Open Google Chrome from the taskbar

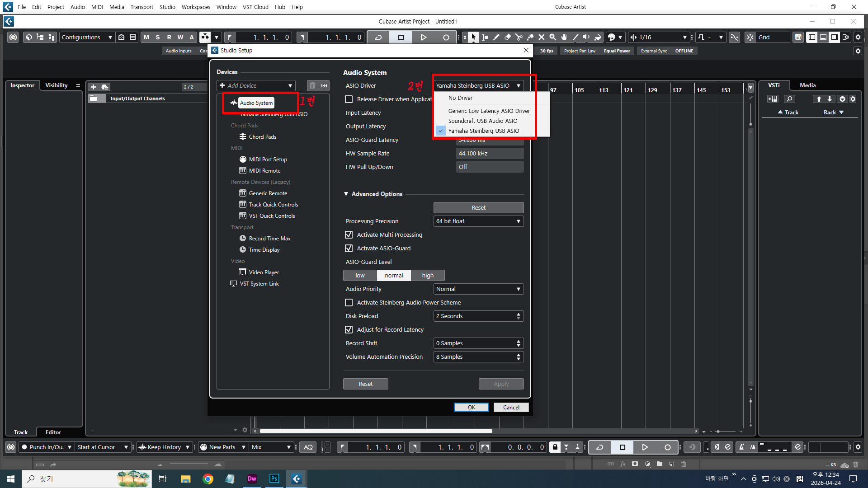click(208, 479)
